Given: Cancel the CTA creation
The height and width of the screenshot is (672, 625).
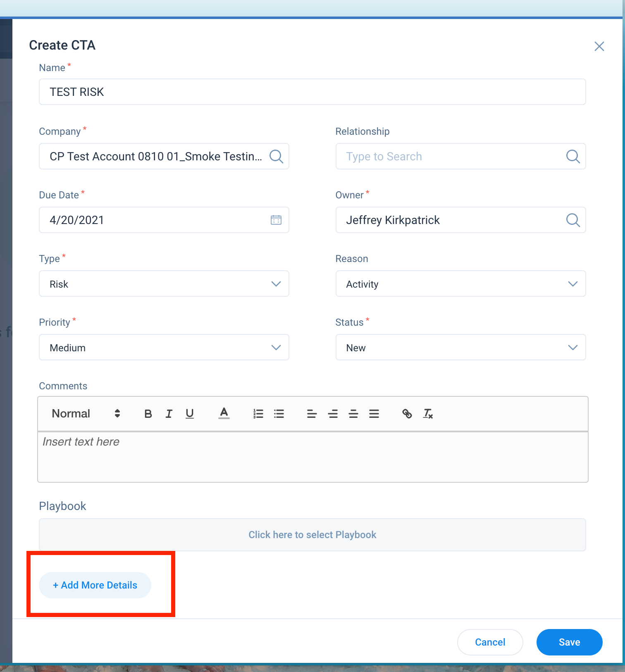Looking at the screenshot, I should (x=490, y=642).
